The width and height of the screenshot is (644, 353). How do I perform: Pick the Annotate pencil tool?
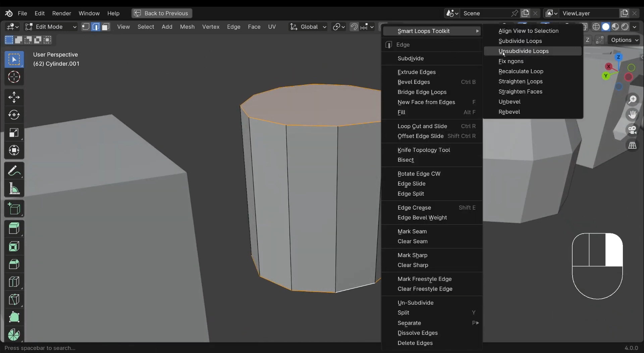point(14,171)
